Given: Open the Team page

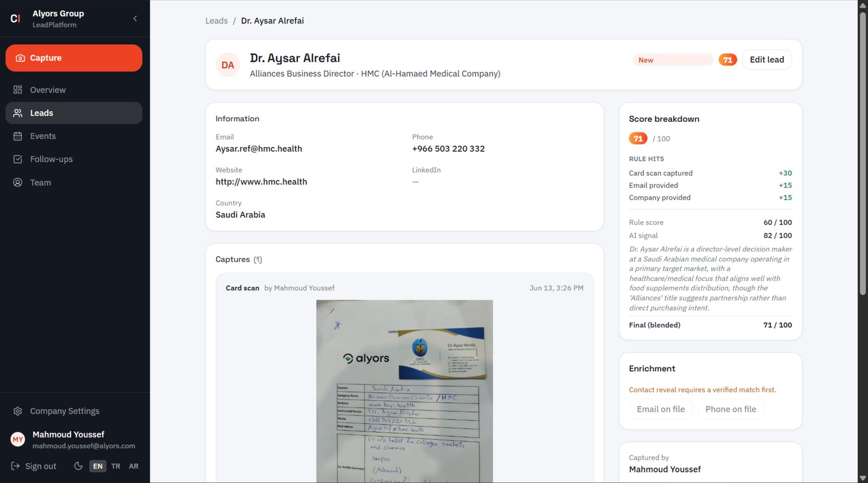Looking at the screenshot, I should pyautogui.click(x=74, y=183).
